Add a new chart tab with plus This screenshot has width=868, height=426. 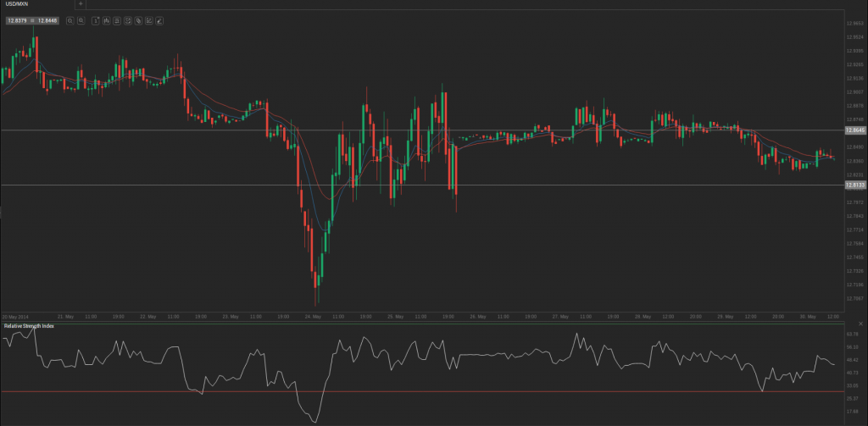click(x=81, y=4)
